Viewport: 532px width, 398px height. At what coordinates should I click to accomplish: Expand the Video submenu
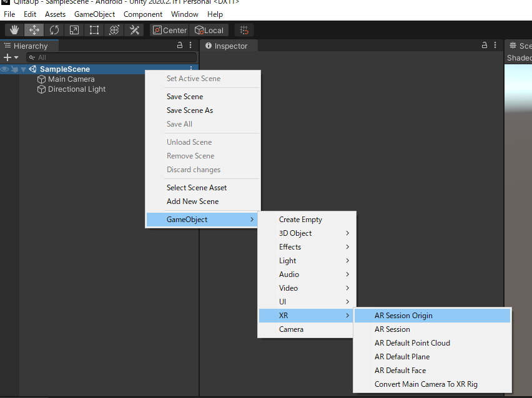tap(307, 288)
